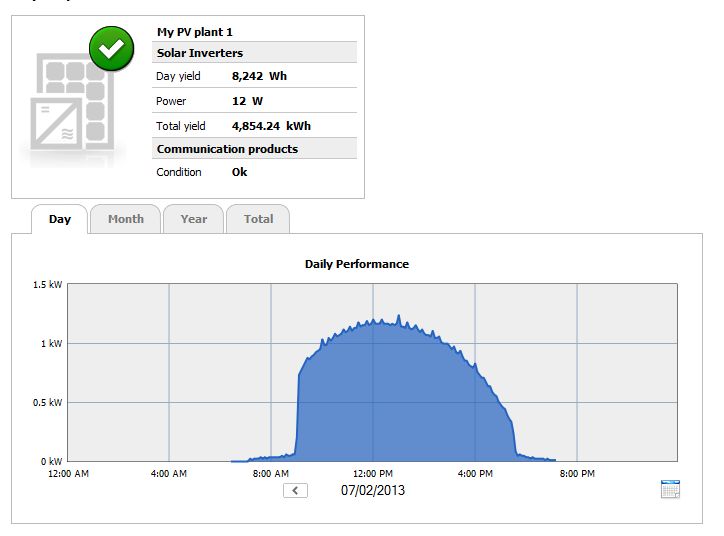Select the Day tab
This screenshot has width=724, height=536.
click(x=60, y=219)
